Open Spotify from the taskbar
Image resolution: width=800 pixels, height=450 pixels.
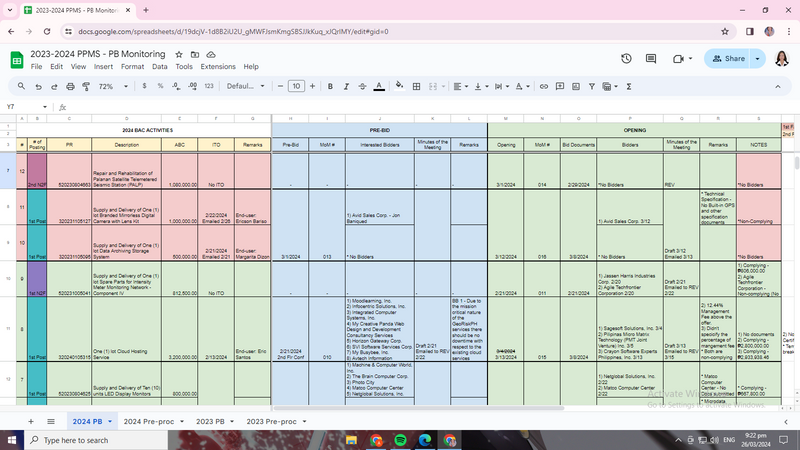(x=401, y=440)
